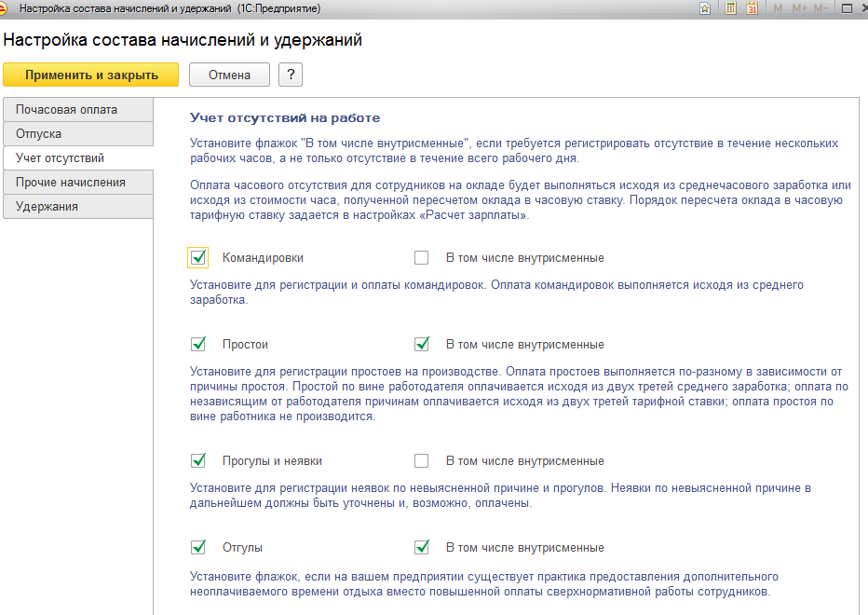
Task: Disable intra-shift option for Отгулы
Action: click(x=421, y=547)
